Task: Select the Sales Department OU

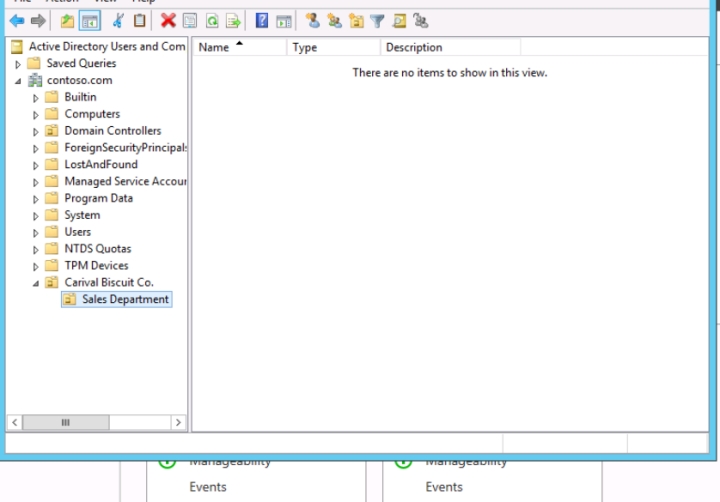Action: [125, 299]
